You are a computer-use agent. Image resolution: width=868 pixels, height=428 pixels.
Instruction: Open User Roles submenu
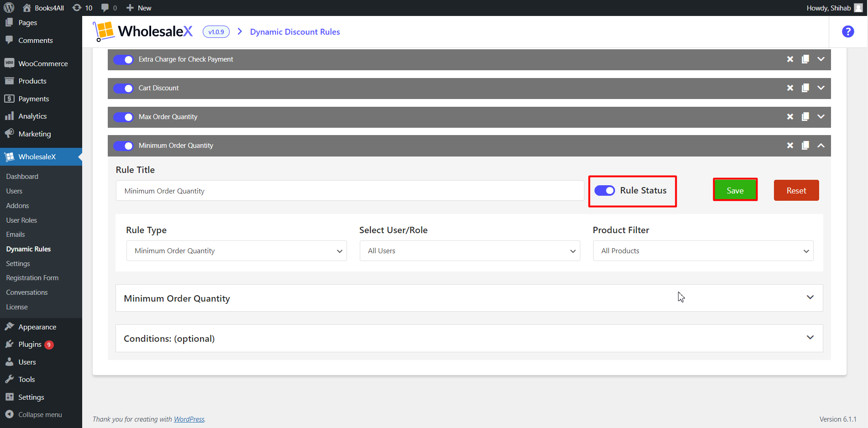tap(21, 220)
